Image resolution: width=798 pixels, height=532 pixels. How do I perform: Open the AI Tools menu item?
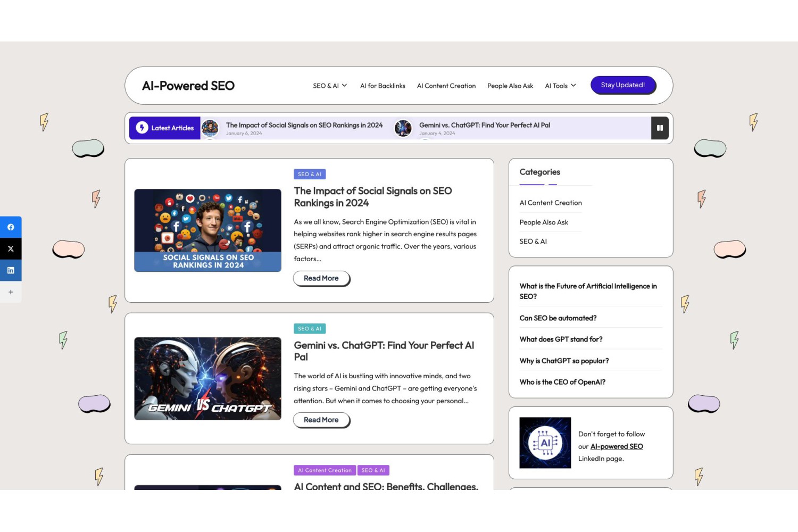(x=556, y=86)
